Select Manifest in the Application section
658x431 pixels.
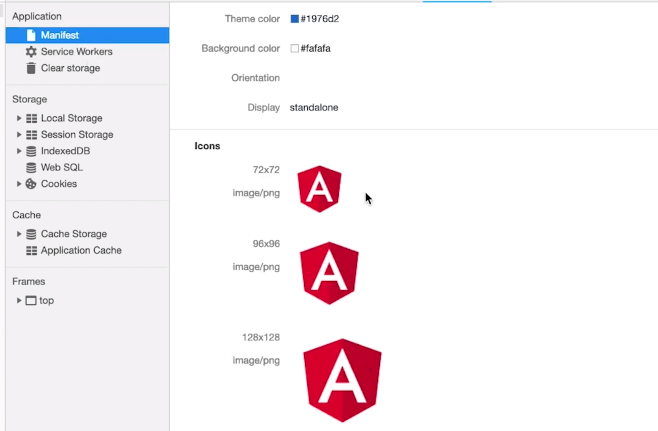click(x=87, y=35)
